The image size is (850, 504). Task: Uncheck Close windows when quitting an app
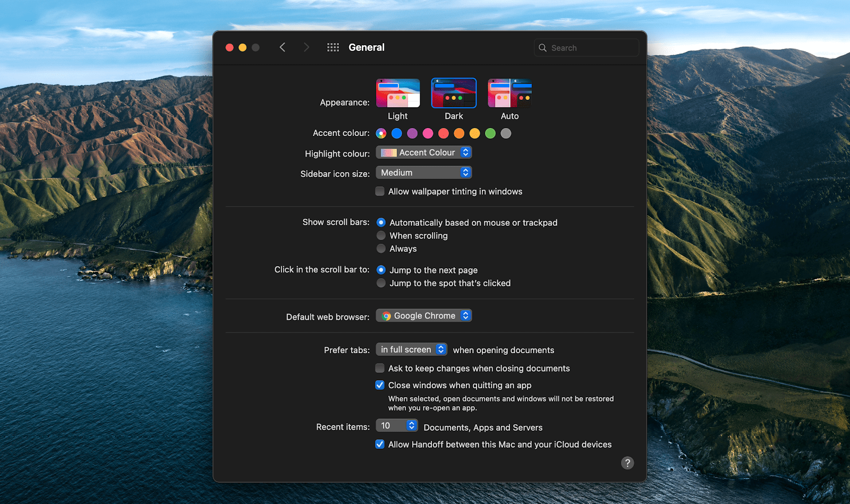click(380, 385)
